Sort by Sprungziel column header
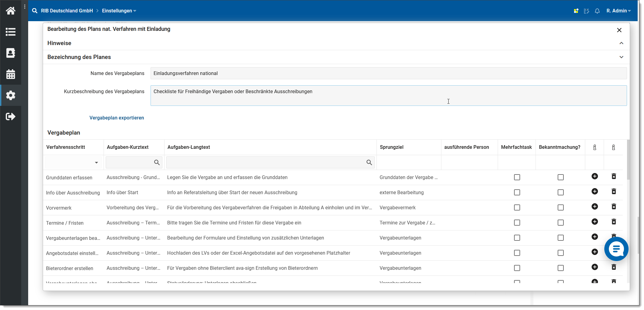 click(x=391, y=147)
